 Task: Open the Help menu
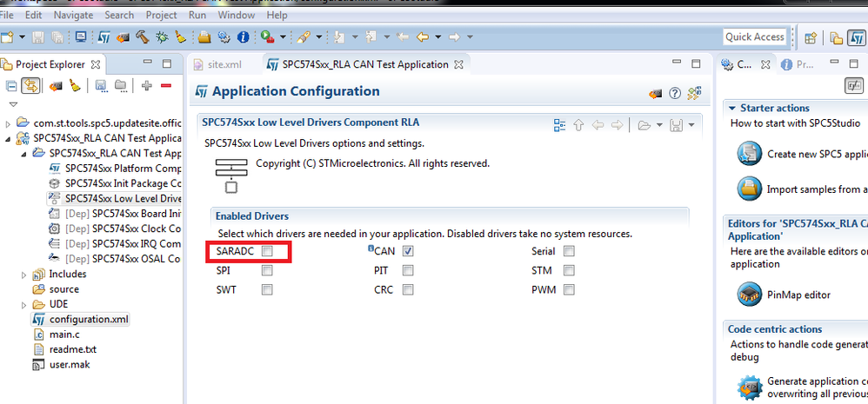[277, 15]
